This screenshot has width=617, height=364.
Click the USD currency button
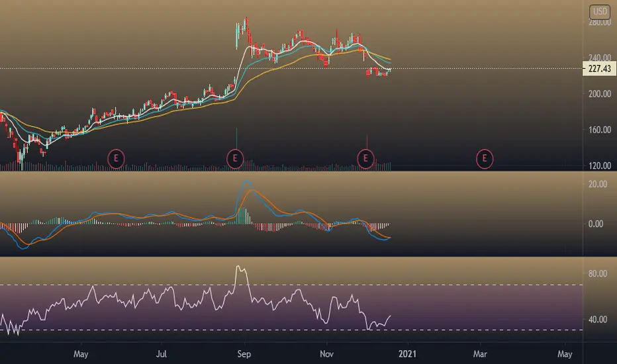(x=599, y=12)
